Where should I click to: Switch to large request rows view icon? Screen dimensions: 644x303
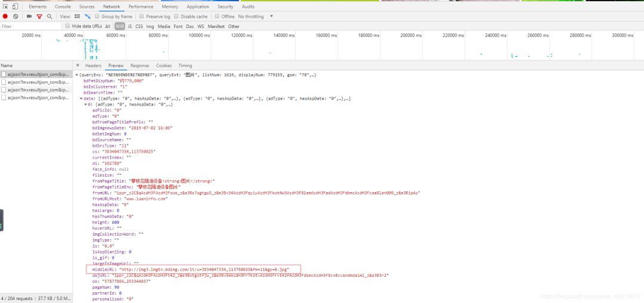[x=77, y=17]
